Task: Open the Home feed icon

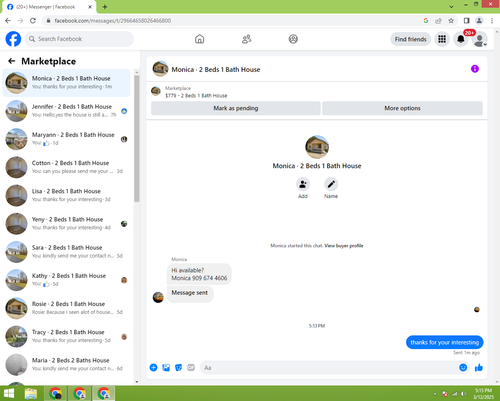Action: (199, 39)
